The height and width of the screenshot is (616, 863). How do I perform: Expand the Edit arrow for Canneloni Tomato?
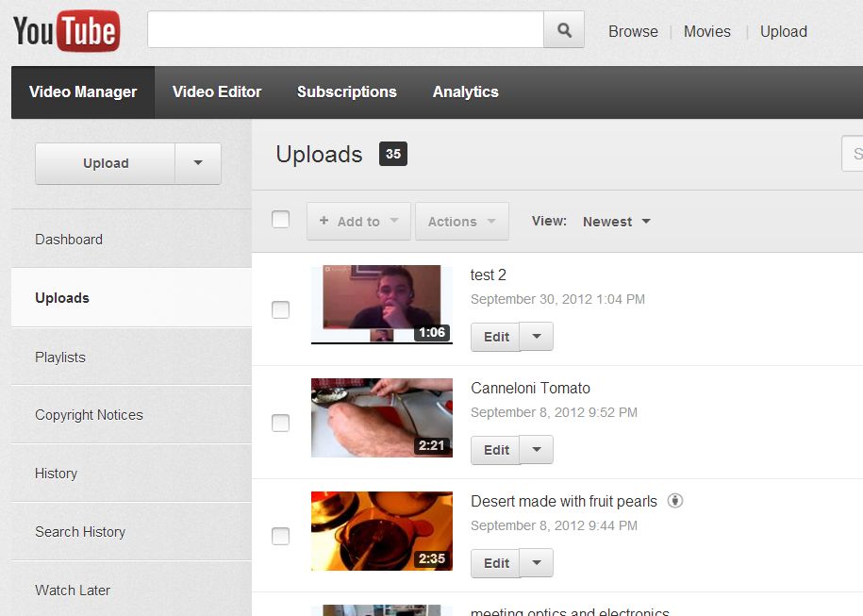pos(537,450)
